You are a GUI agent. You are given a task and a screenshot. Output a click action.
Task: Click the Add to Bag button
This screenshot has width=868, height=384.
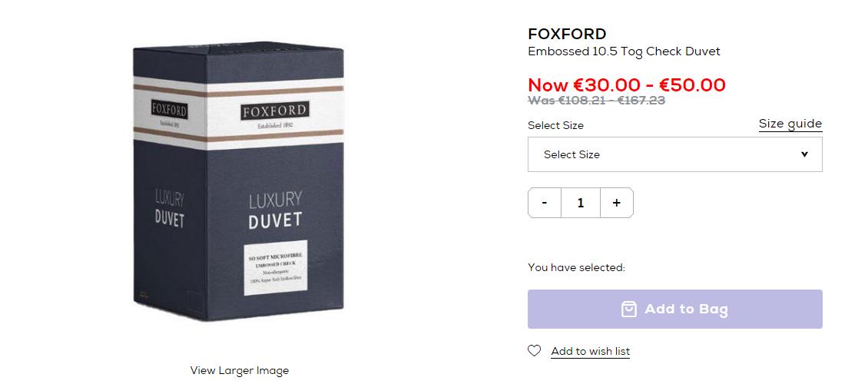(x=674, y=310)
